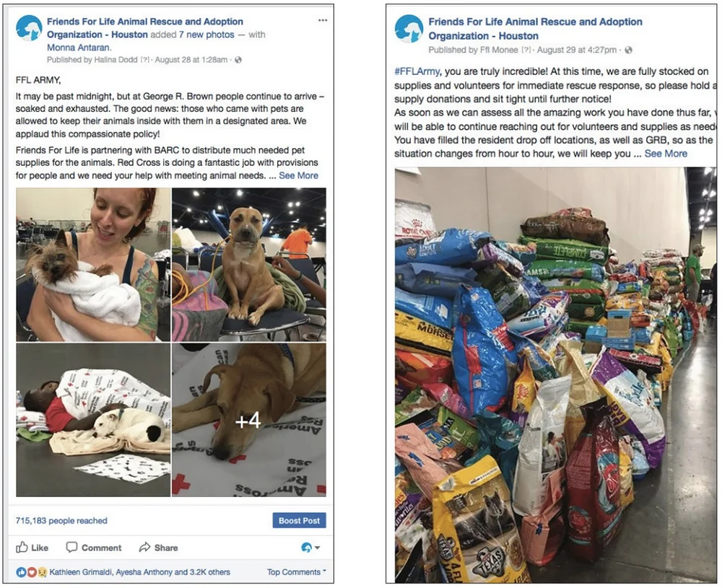Click the Like thumbs-up icon
Image resolution: width=722 pixels, height=588 pixels.
(22, 547)
